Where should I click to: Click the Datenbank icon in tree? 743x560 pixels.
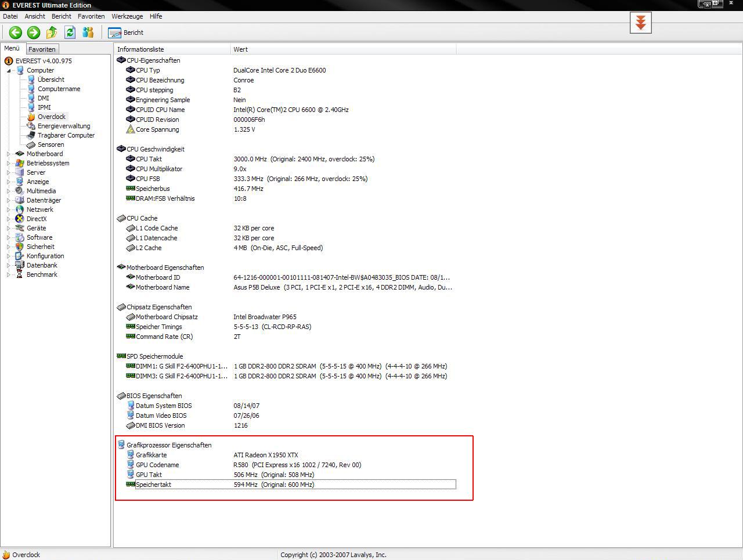(x=20, y=265)
